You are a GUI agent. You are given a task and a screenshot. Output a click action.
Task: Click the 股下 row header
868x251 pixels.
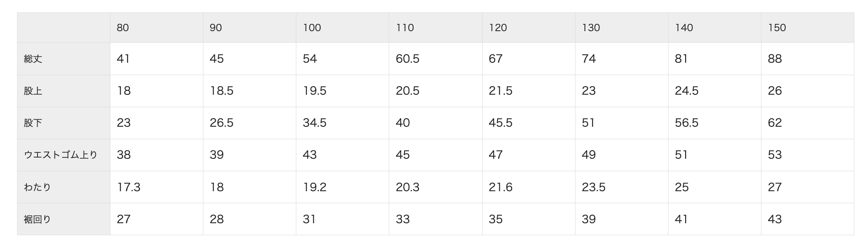(x=33, y=123)
